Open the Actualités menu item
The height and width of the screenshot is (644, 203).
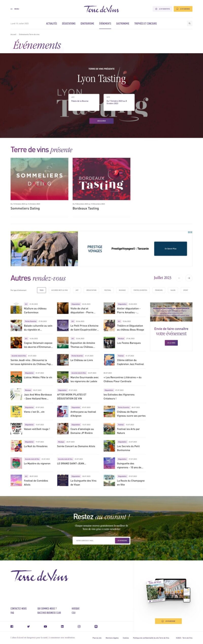click(52, 24)
